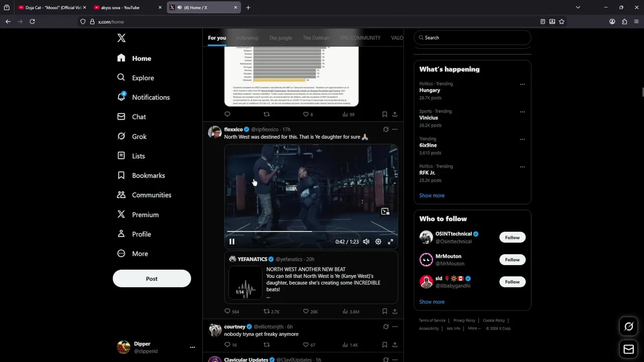Viewport: 644px width, 362px height.
Task: Switch to The Daliban tab
Action: pos(316,38)
